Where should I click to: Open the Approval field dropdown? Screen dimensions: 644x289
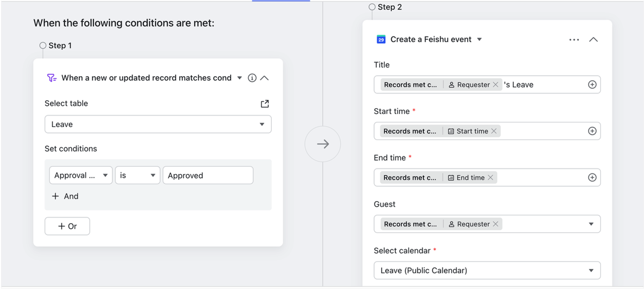tap(81, 175)
